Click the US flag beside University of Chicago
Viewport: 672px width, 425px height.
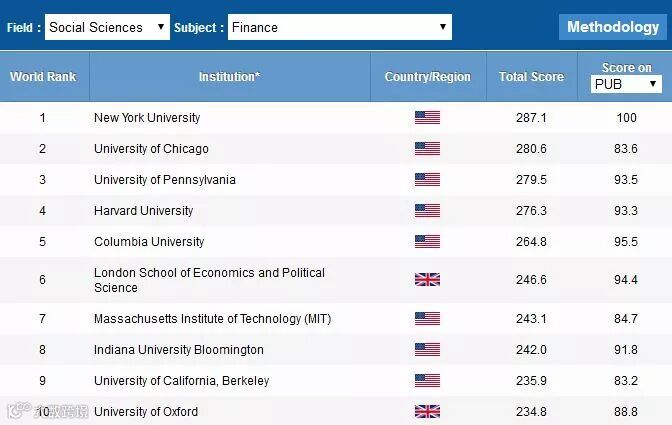tap(427, 149)
